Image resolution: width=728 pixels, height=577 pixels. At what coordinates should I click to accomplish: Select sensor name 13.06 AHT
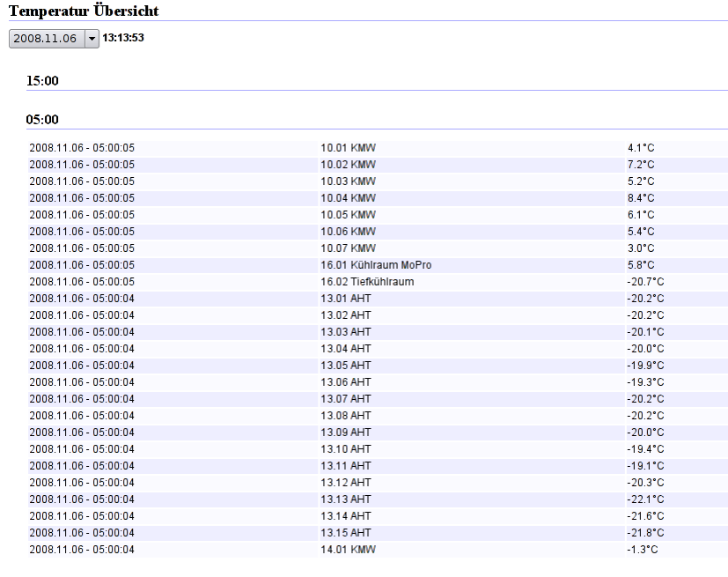pos(346,382)
